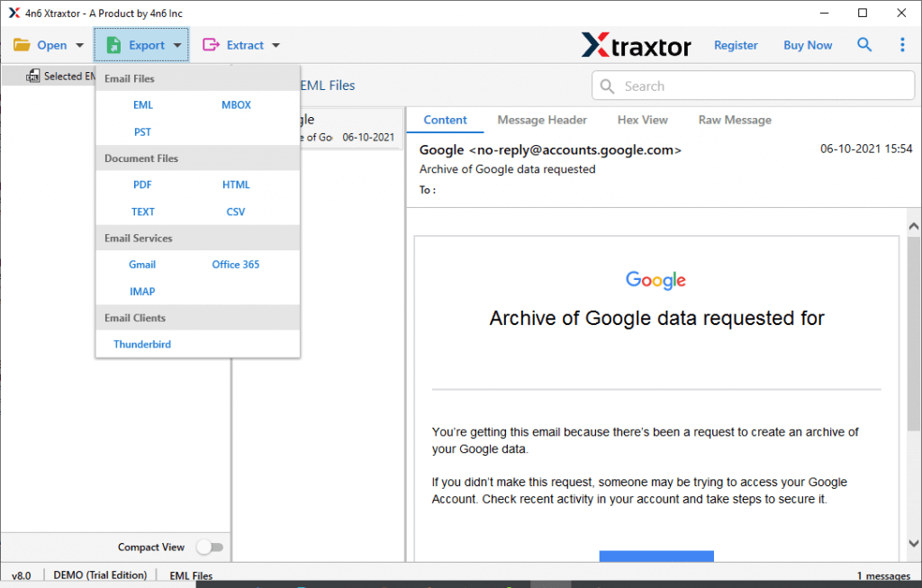Select PDF under Document Files
The height and width of the screenshot is (588, 922).
142,185
